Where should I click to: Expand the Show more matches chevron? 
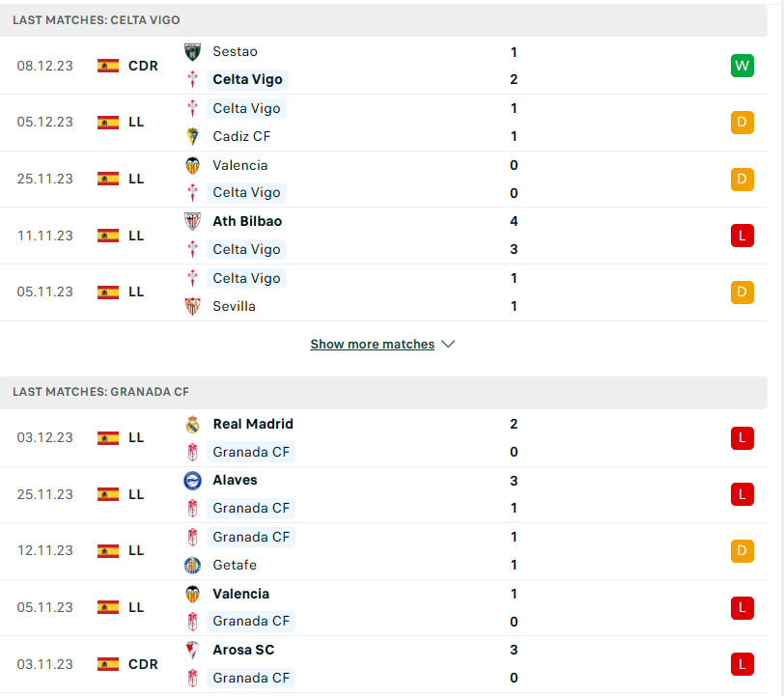pyautogui.click(x=449, y=344)
